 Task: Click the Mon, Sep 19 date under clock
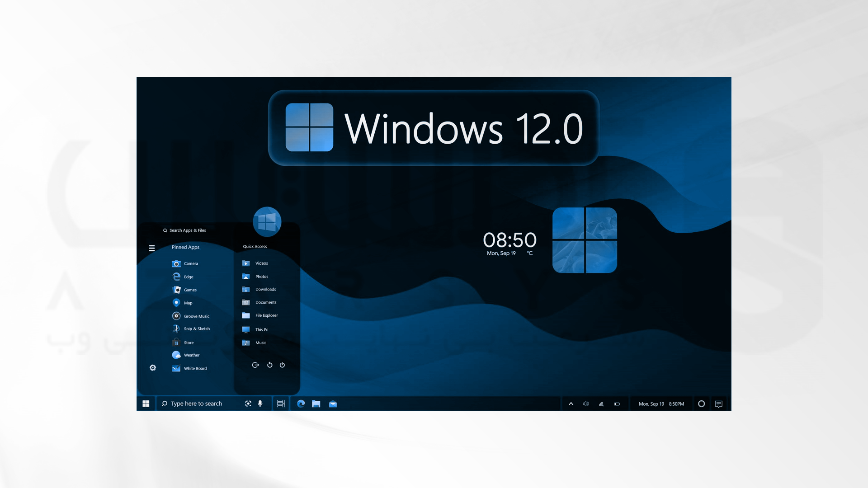tap(501, 253)
